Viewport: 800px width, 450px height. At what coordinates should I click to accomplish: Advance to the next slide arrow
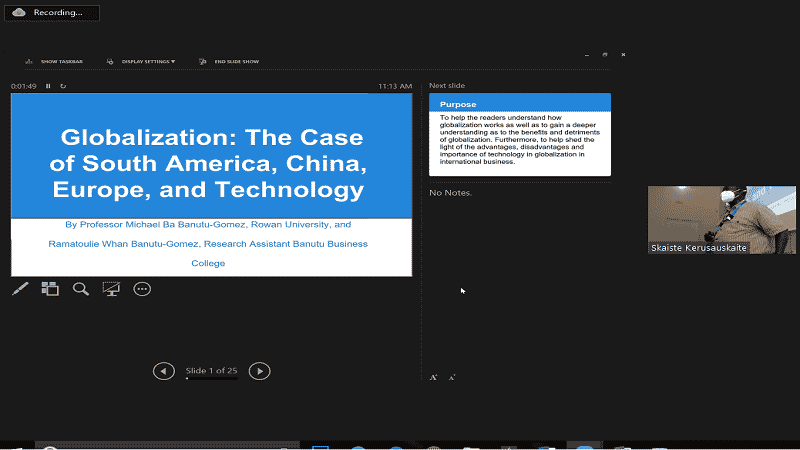point(260,371)
